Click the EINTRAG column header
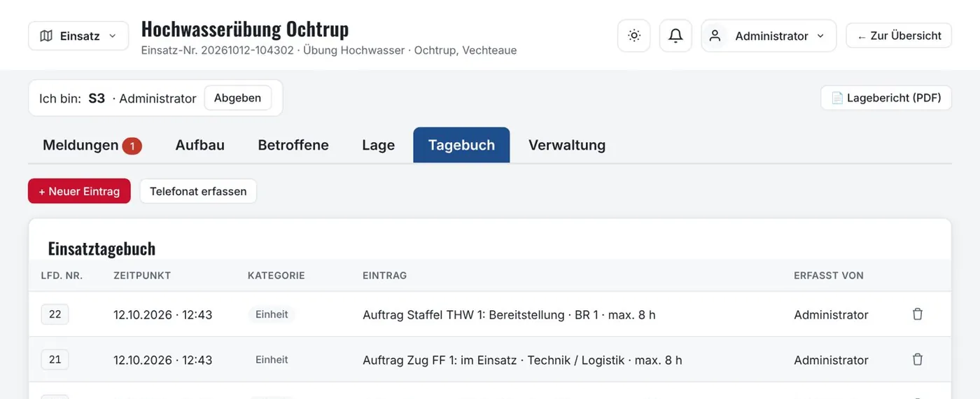The image size is (980, 399). [385, 276]
